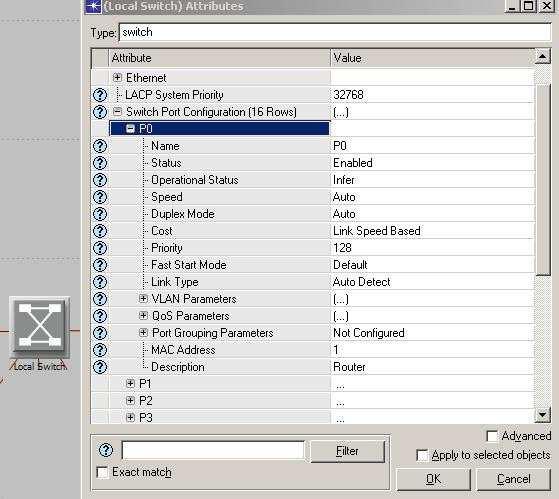Open help icon for Duplex Mode
Viewport: 559px width, 499px height.
click(100, 214)
